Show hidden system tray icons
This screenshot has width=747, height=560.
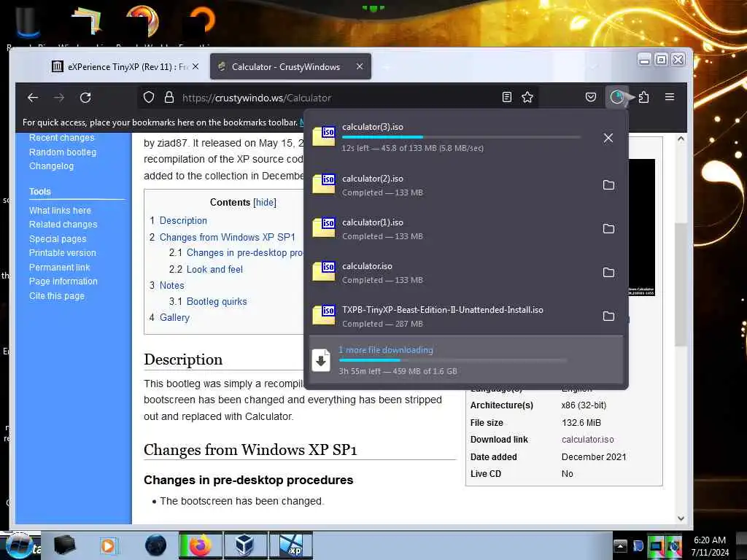coord(620,545)
